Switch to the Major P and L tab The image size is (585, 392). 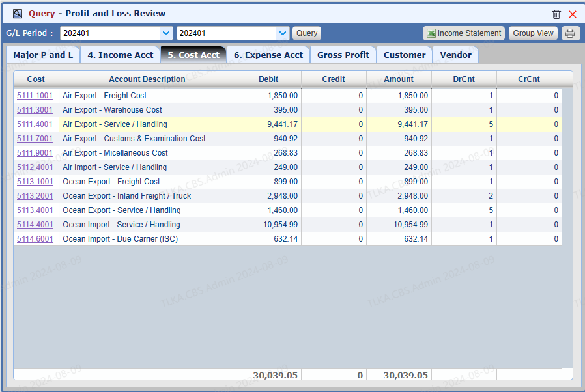click(43, 55)
